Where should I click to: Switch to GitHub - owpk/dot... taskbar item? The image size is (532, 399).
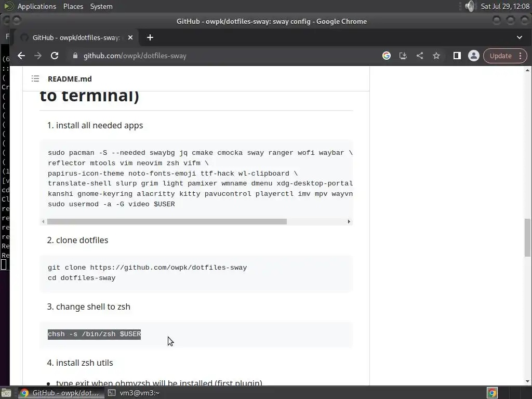(x=60, y=393)
